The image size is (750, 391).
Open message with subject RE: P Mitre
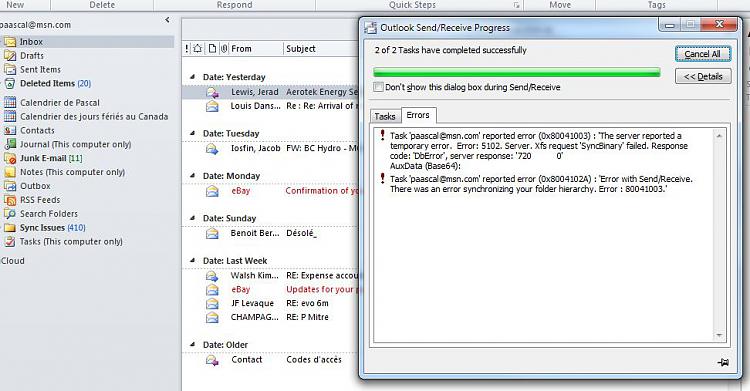307,317
